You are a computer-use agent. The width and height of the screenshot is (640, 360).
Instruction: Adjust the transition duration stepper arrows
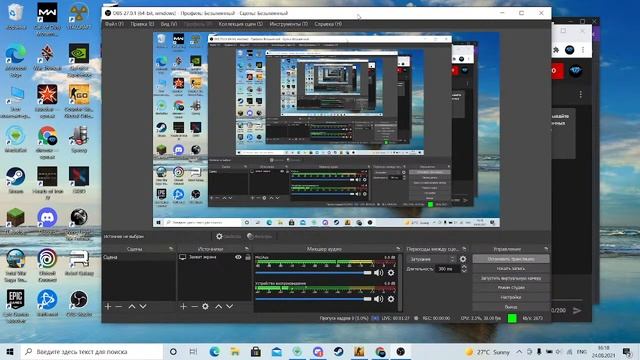point(464,269)
